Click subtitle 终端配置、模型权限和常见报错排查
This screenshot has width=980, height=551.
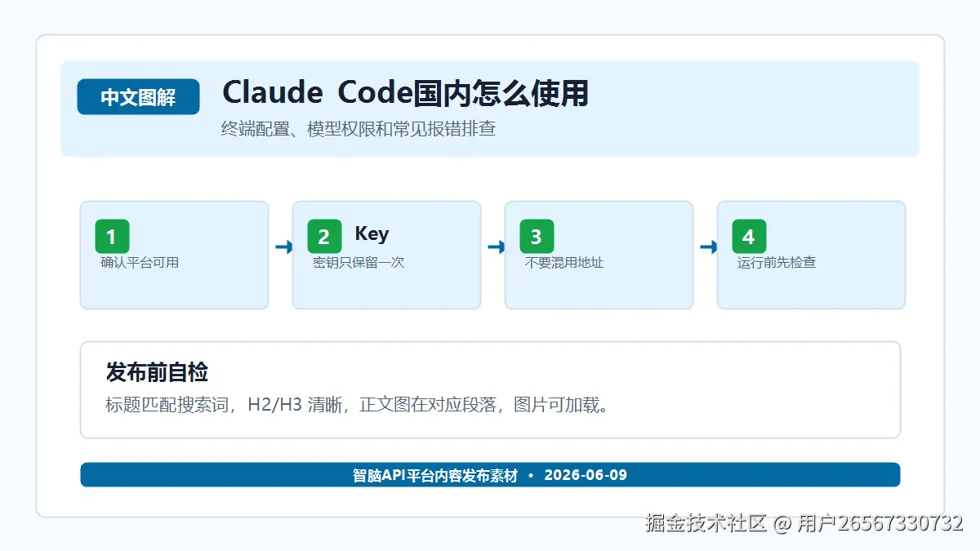(x=359, y=129)
